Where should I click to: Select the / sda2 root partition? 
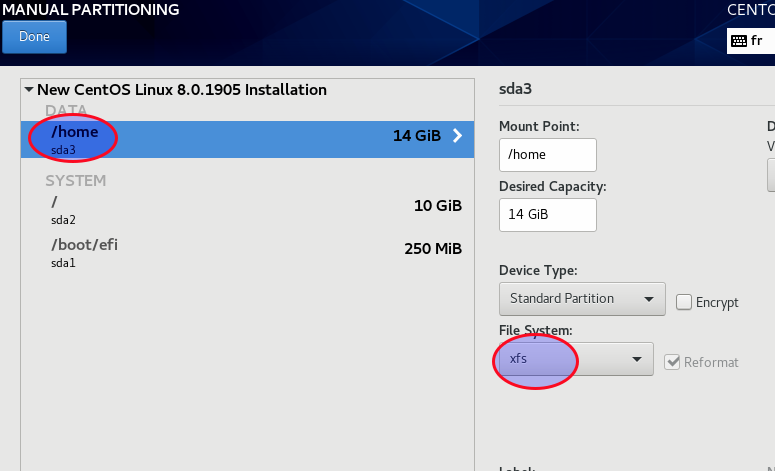point(247,210)
